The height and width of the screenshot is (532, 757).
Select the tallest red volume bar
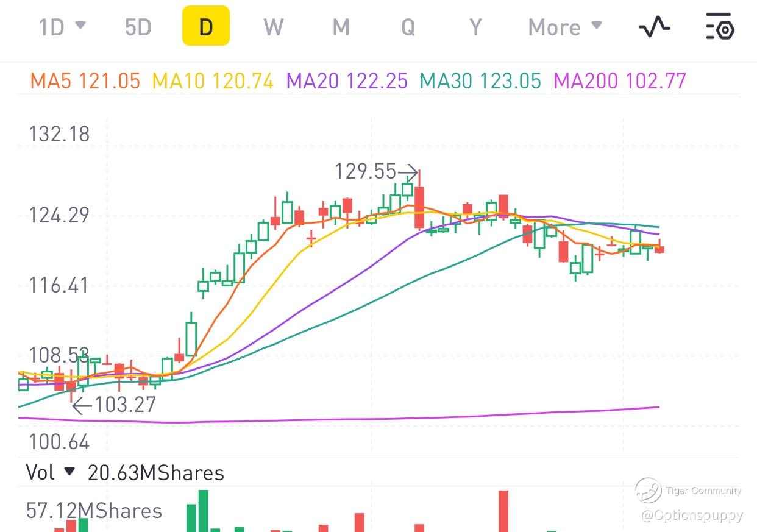(503, 511)
